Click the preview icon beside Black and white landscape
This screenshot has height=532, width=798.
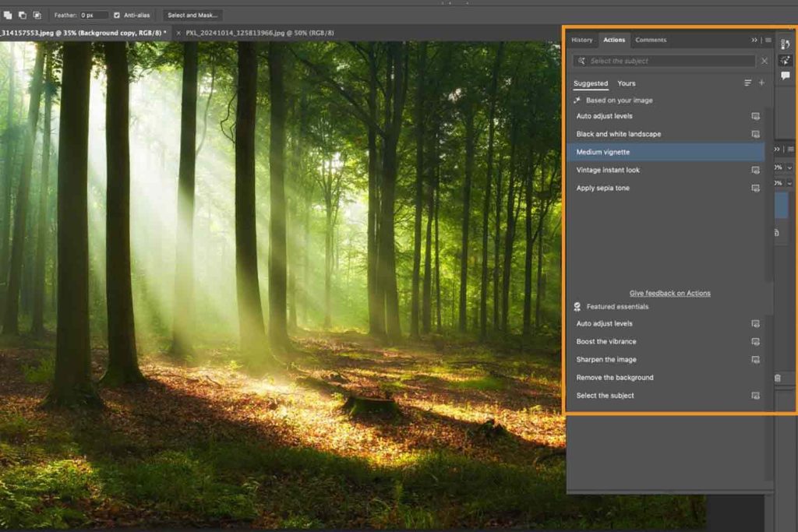point(754,134)
